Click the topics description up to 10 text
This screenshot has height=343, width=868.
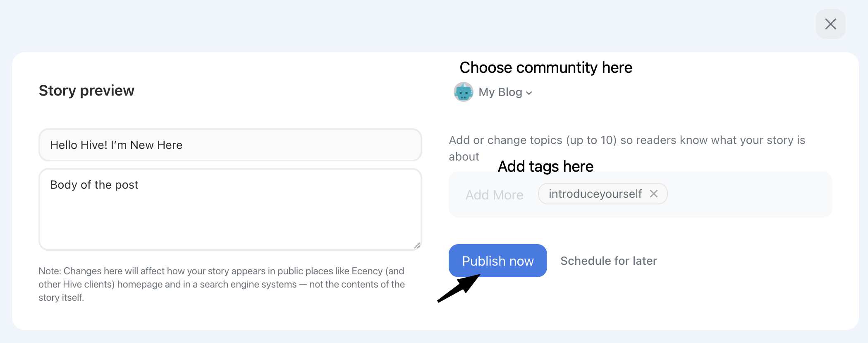coord(627,148)
